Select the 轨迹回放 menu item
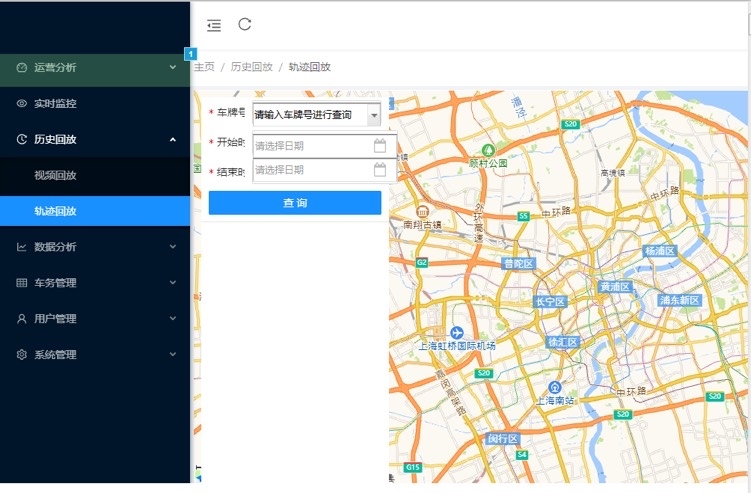751x493 pixels. point(56,212)
